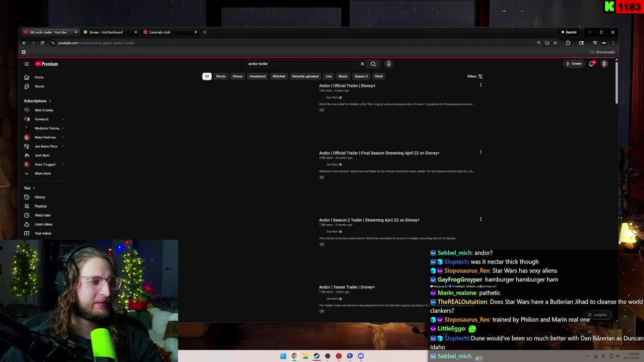
Task: Select the Shorts filter chip
Action: click(x=221, y=76)
